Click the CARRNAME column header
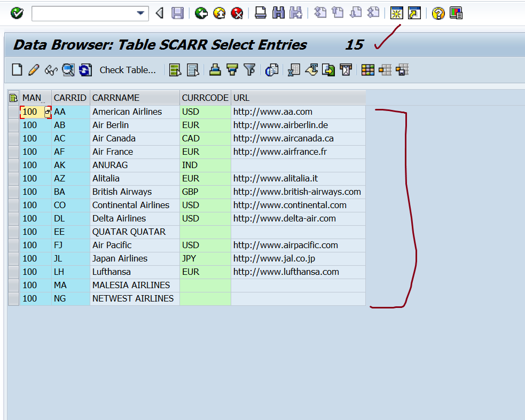 [135, 98]
